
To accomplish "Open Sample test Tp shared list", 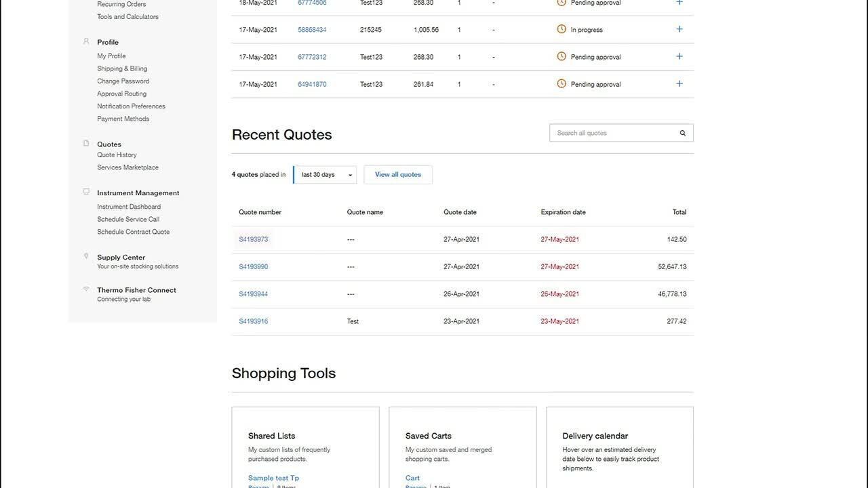I will (273, 478).
